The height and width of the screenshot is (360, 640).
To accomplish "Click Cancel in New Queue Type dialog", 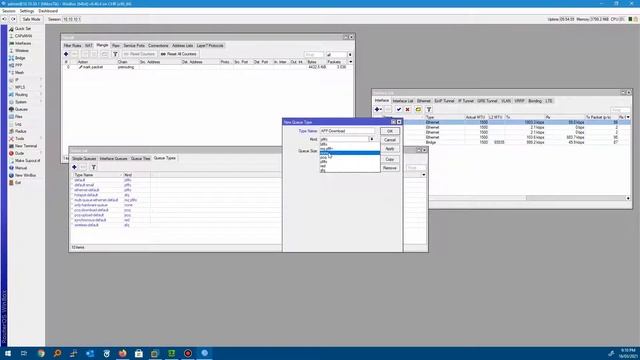I will pyautogui.click(x=390, y=140).
